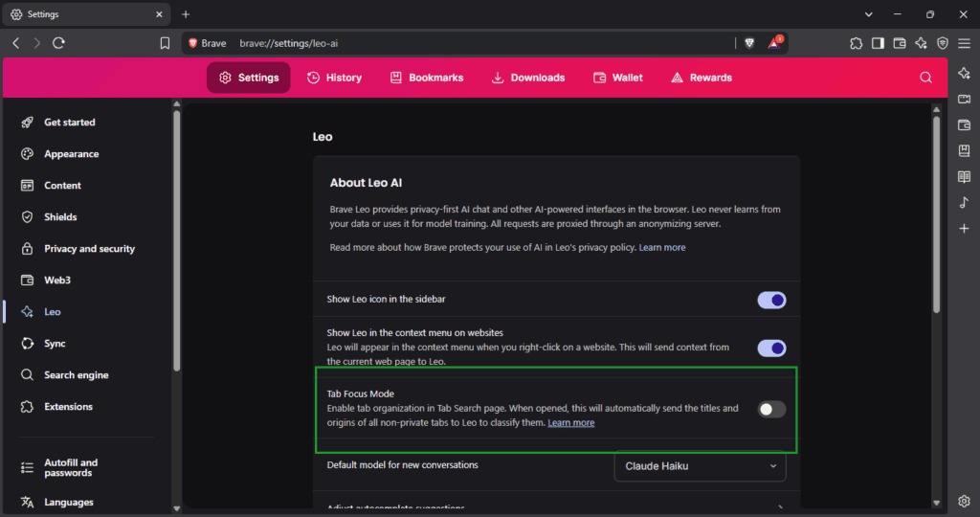The width and height of the screenshot is (980, 517).
Task: Click Learn more under Tab Focus Mode
Action: (571, 422)
